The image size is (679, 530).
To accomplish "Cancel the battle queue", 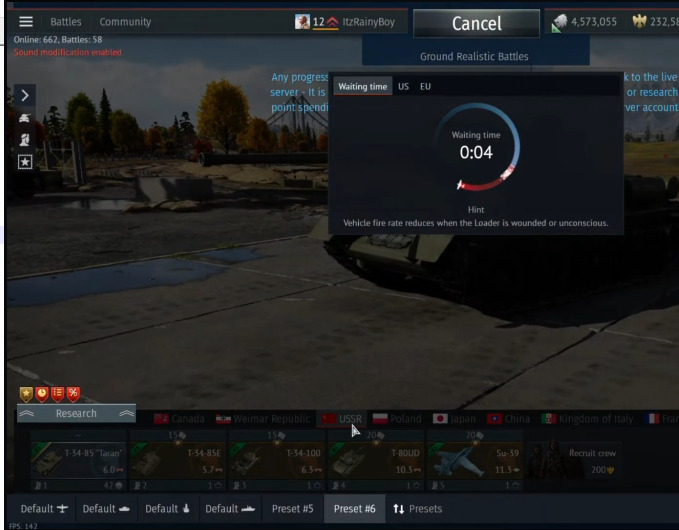I will click(x=476, y=24).
